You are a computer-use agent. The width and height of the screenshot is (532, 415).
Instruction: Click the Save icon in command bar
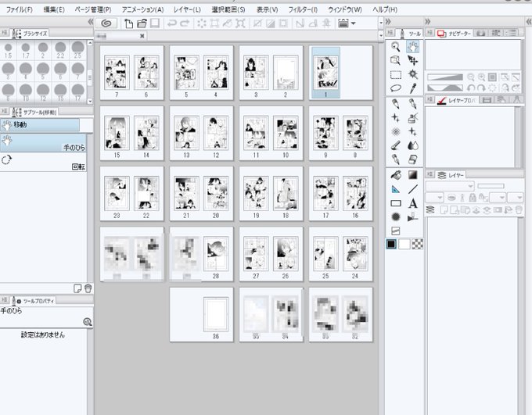[155, 23]
